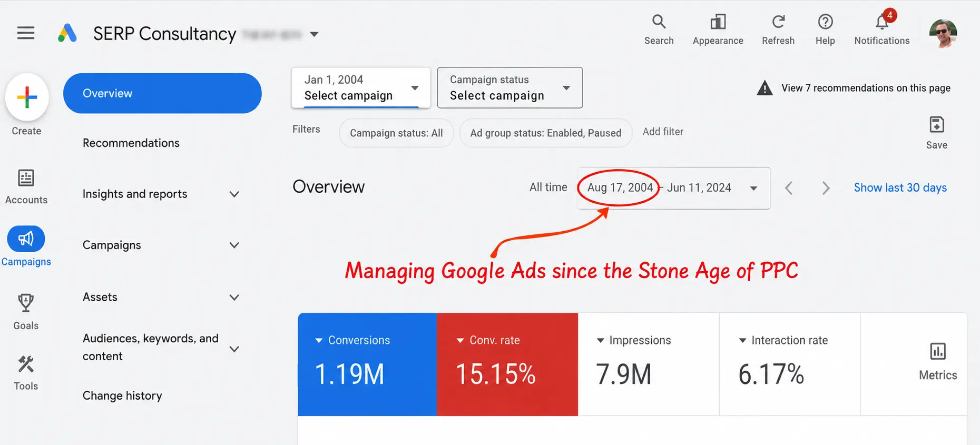Viewport: 980px width, 445px height.
Task: Expand Campaigns submenu chevron
Action: pyautogui.click(x=234, y=245)
